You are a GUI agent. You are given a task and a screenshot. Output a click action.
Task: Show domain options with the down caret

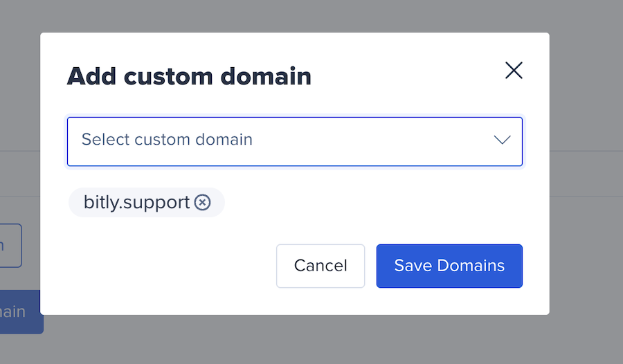click(503, 140)
